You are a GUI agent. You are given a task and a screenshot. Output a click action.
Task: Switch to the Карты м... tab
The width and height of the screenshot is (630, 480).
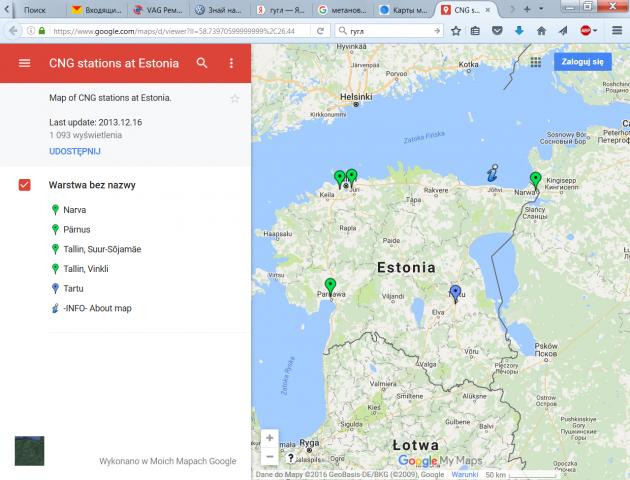404,10
